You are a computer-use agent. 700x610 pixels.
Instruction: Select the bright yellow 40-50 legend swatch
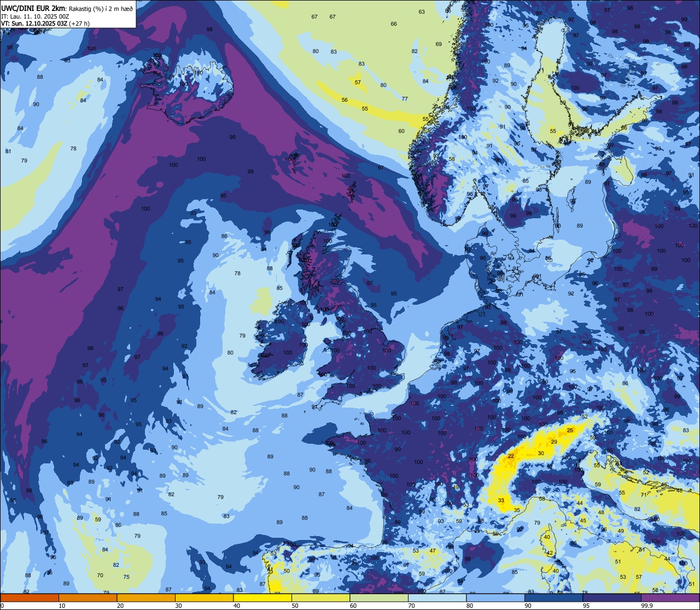262,597
